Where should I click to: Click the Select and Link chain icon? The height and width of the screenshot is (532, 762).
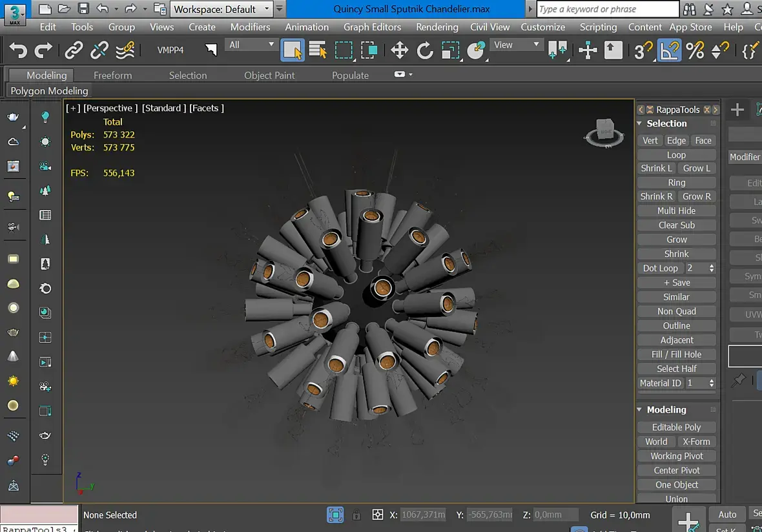pyautogui.click(x=74, y=50)
